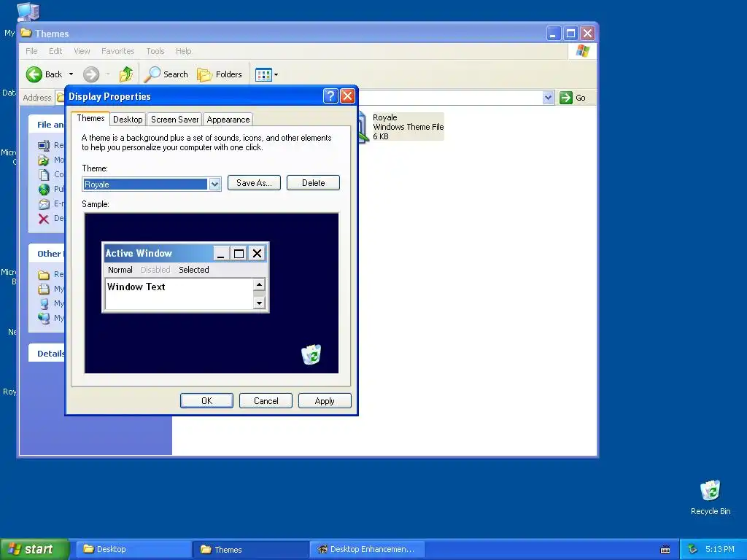Go up one folder level icon
Viewport: 747px width, 560px height.
[125, 74]
